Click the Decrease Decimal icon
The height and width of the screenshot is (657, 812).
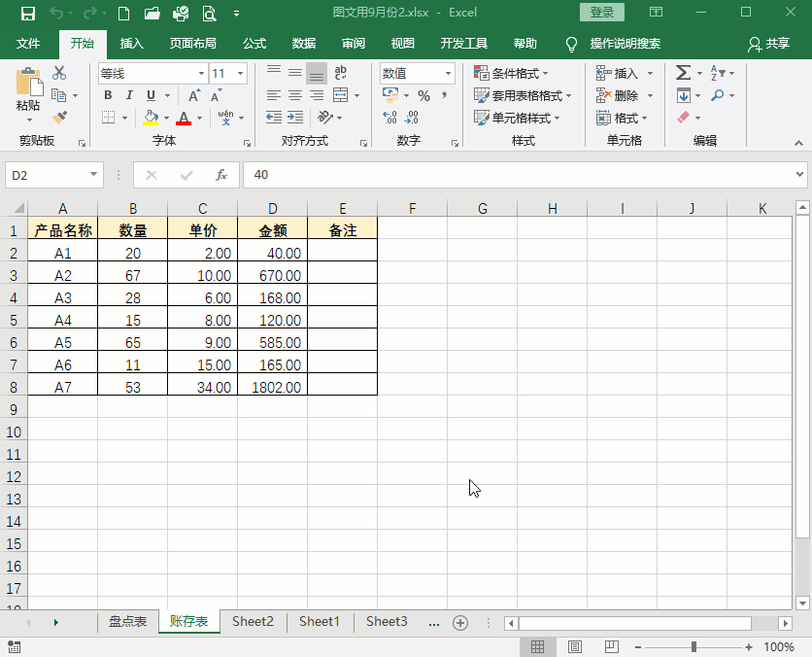click(x=411, y=118)
